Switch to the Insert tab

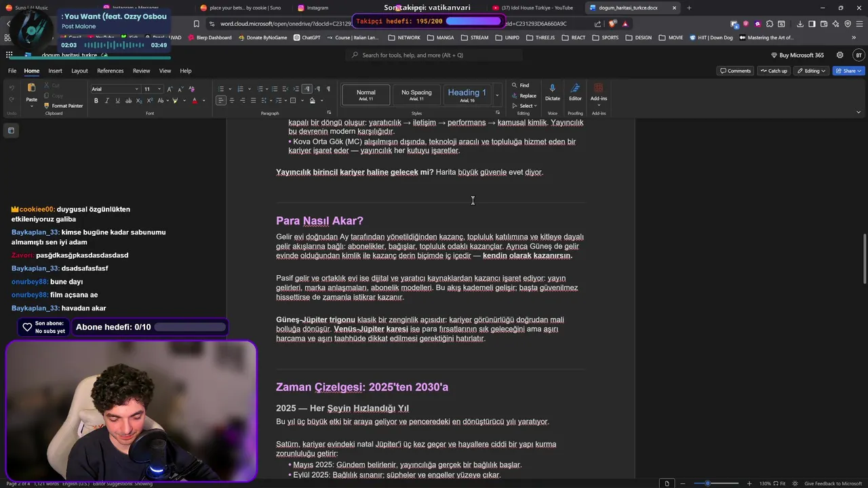point(55,70)
